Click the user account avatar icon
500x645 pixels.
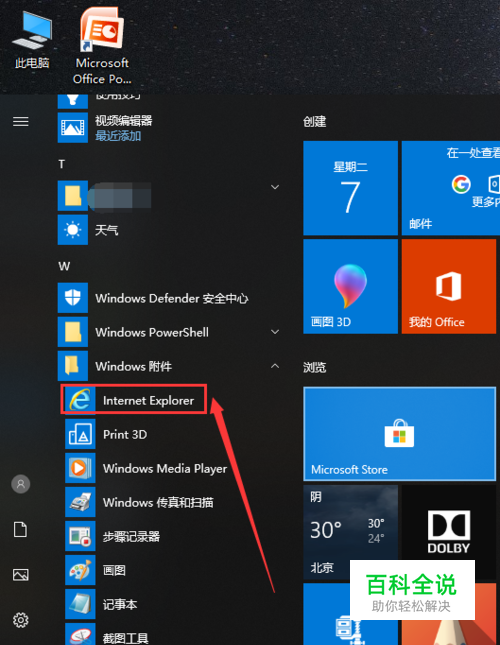point(21,484)
